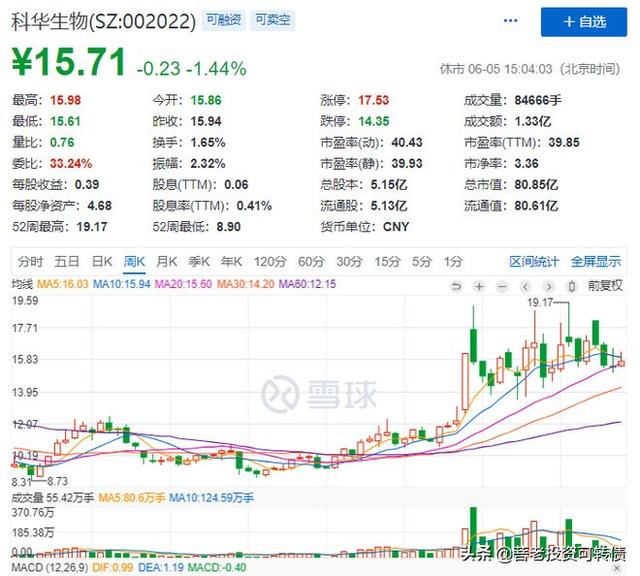Select the 15分 chart period

[387, 261]
